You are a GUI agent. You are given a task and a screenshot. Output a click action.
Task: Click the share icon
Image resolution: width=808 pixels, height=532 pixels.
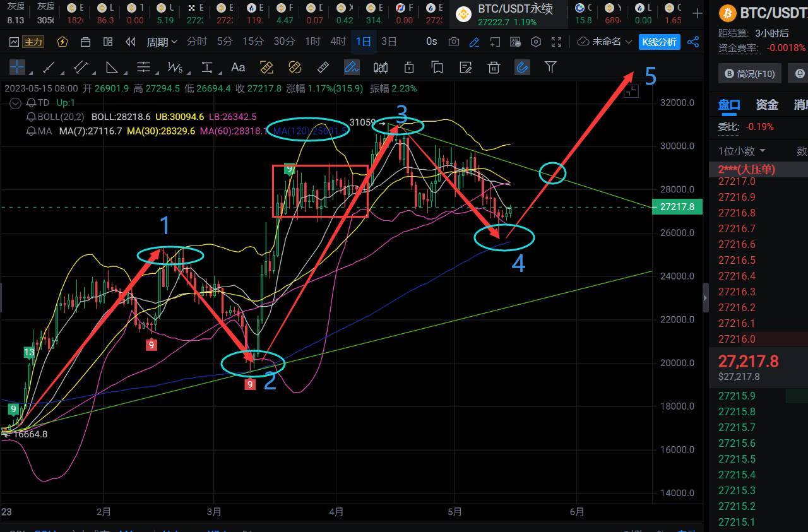(693, 42)
